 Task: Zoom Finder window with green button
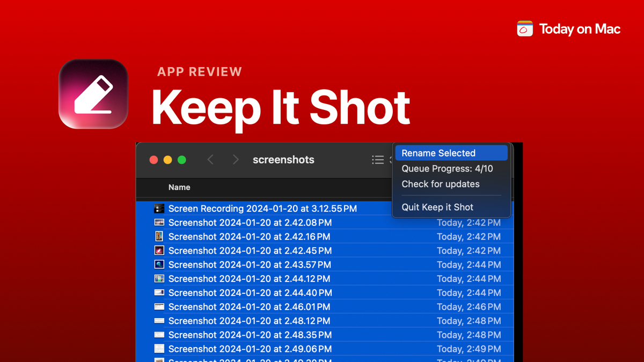point(182,160)
